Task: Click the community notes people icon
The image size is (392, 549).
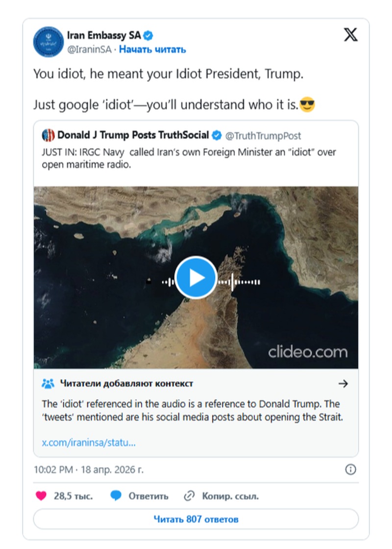Action: click(48, 383)
